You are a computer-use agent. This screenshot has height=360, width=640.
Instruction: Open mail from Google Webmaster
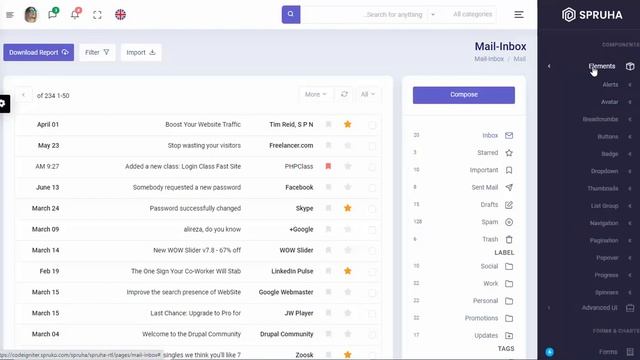pos(286,292)
